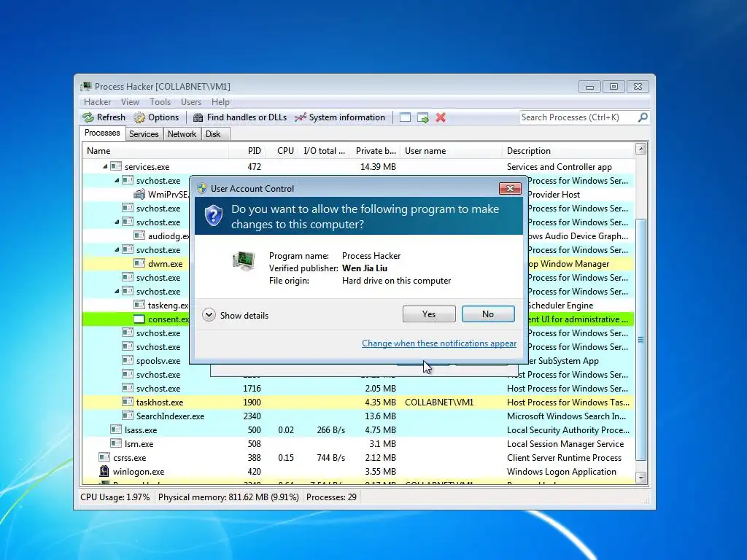Open the Users menu
The image size is (747, 560).
[190, 102]
